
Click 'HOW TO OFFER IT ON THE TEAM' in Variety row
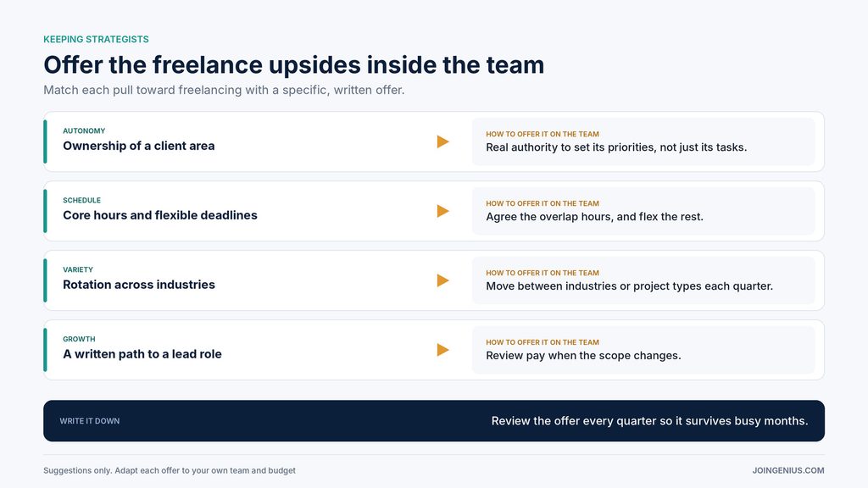pyautogui.click(x=542, y=273)
